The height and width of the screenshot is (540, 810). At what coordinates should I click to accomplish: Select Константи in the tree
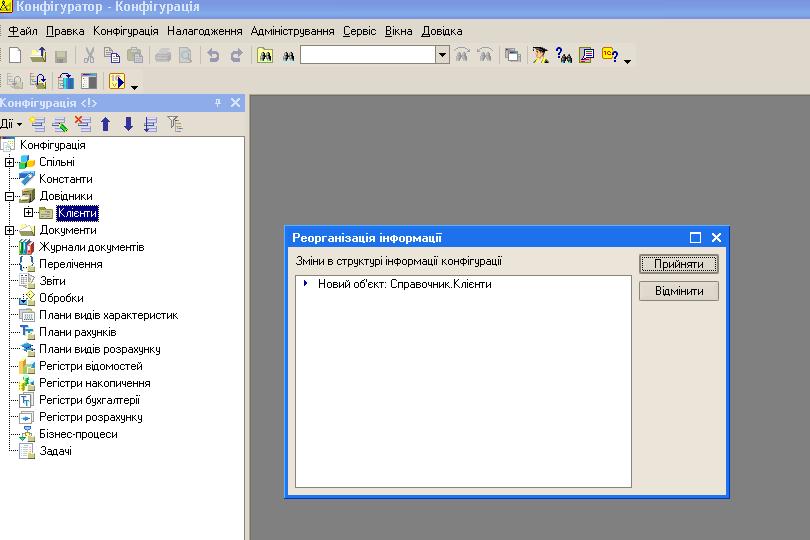coord(66,179)
